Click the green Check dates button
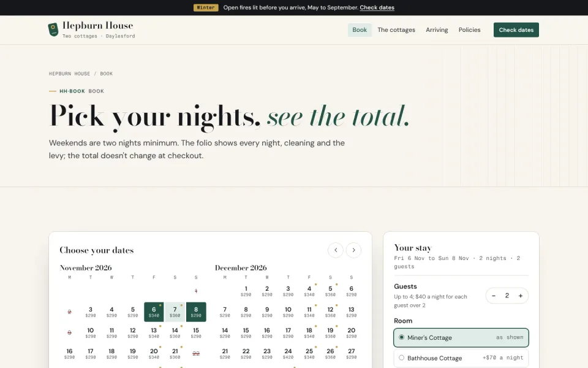The height and width of the screenshot is (368, 588). (x=516, y=30)
